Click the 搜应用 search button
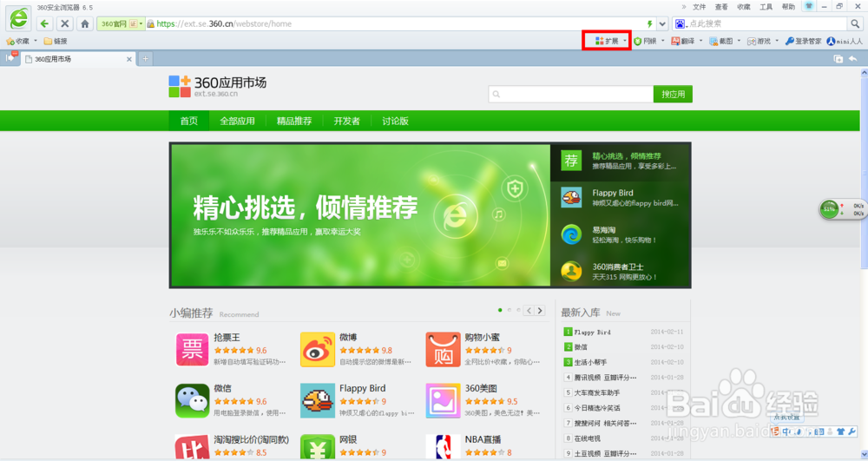868x461 pixels. 673,94
